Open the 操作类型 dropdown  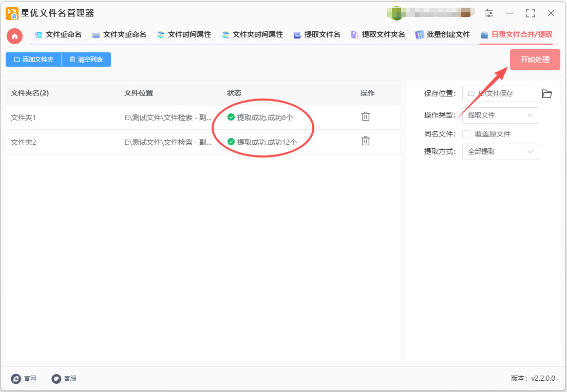(500, 115)
